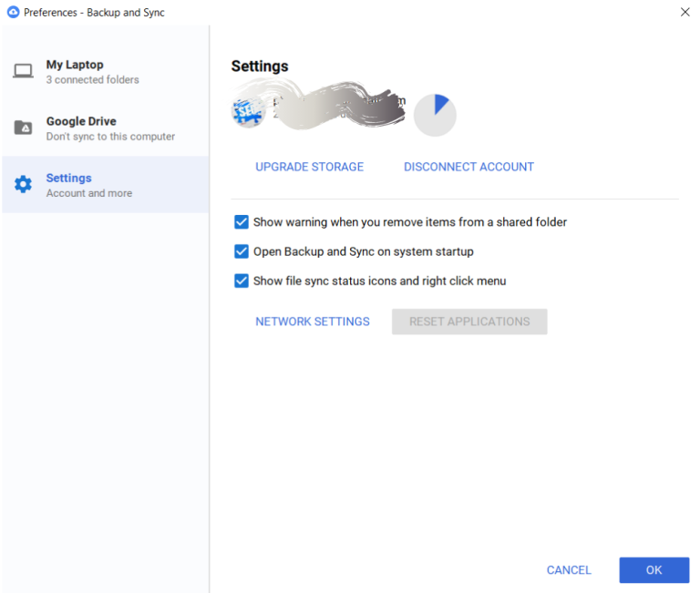The height and width of the screenshot is (593, 700).
Task: Open the My Laptop section
Action: click(x=106, y=71)
